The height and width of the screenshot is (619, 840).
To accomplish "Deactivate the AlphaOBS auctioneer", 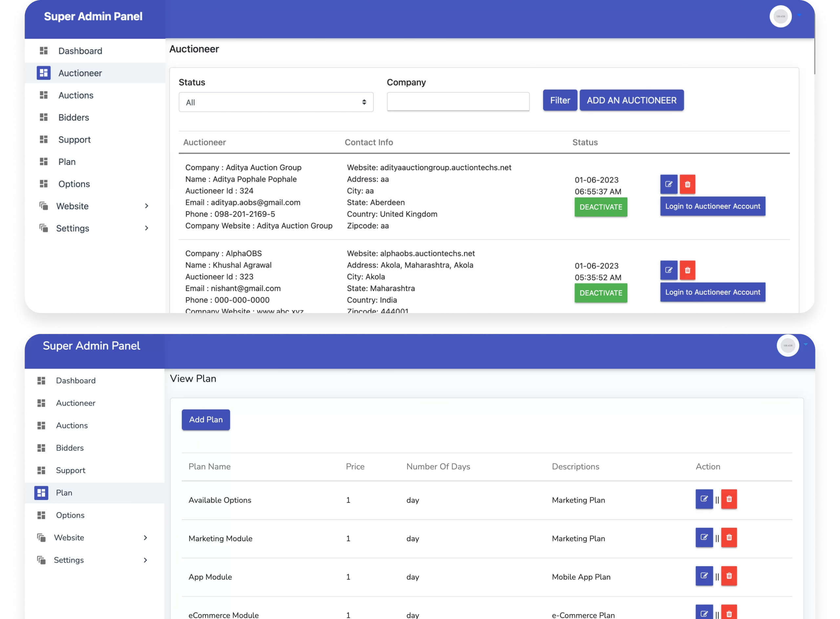I will point(600,293).
